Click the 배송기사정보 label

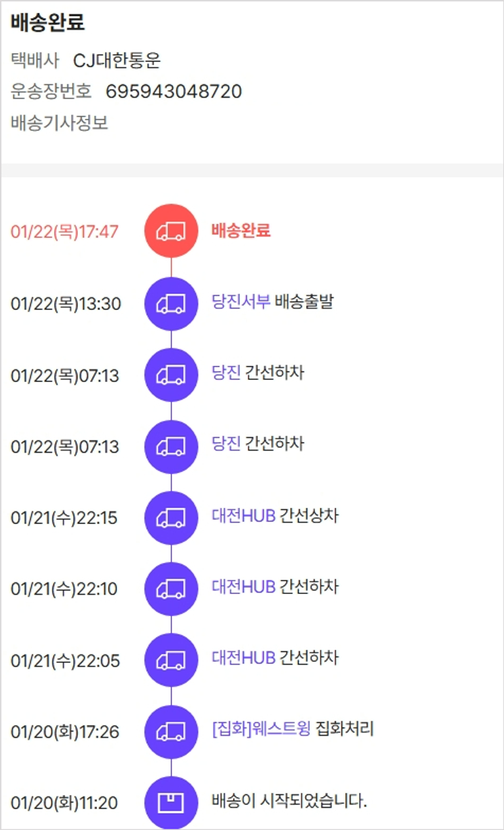tap(59, 123)
